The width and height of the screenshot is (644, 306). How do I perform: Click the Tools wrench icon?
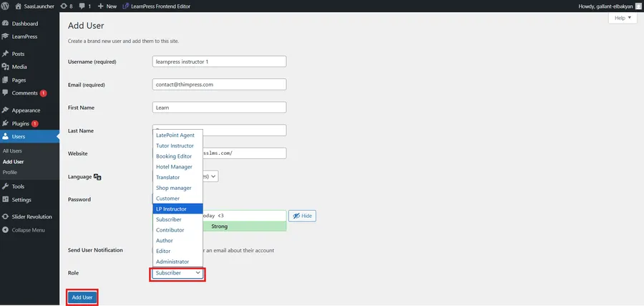(5, 186)
